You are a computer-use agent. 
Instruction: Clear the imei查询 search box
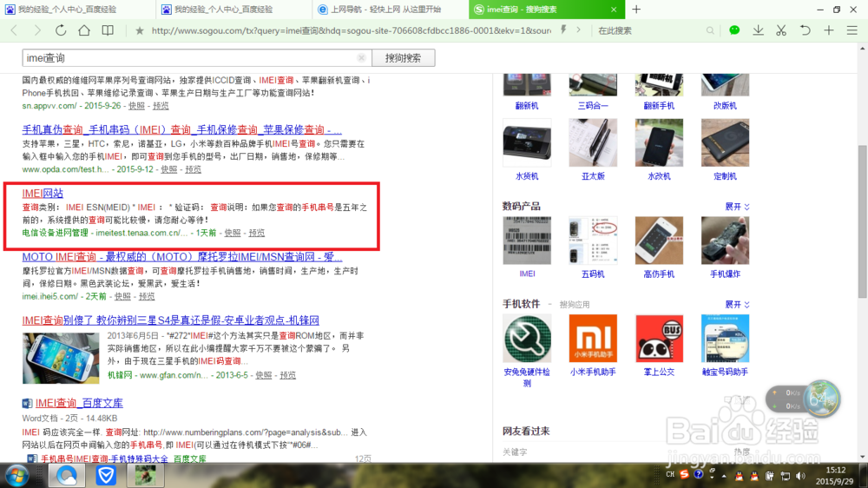pos(361,57)
